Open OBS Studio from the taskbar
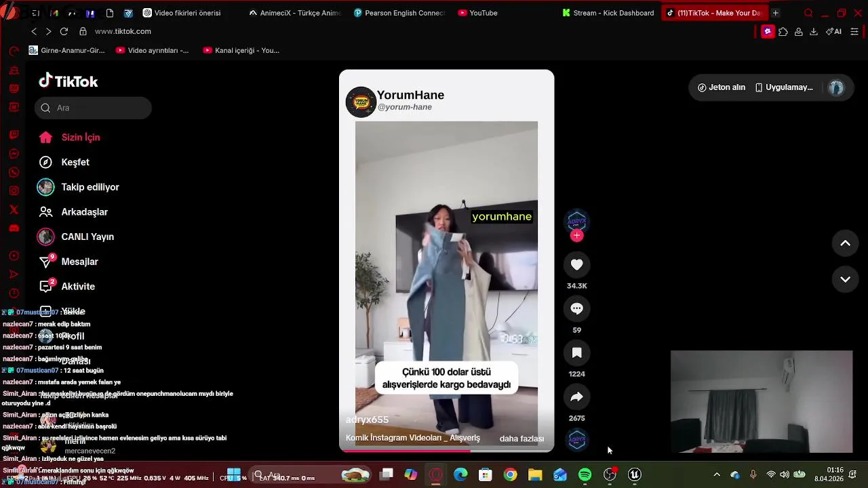The width and height of the screenshot is (868, 488). tap(610, 475)
